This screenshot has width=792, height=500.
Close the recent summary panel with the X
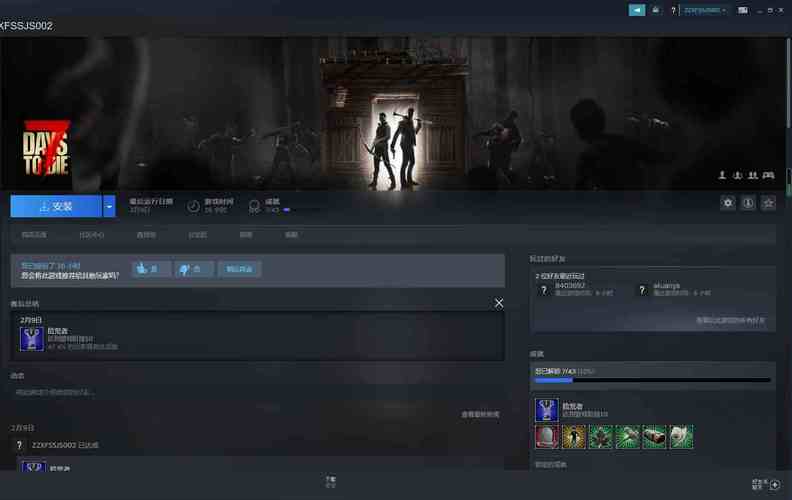[x=499, y=303]
